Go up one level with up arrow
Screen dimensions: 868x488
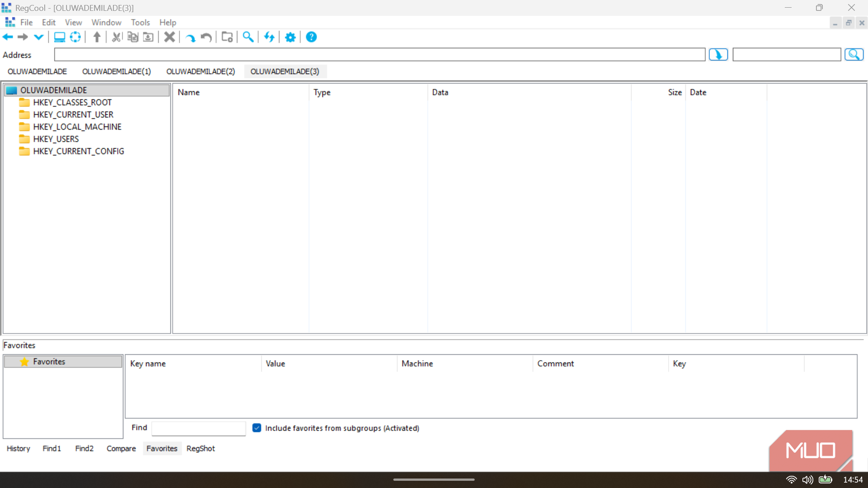pos(97,37)
